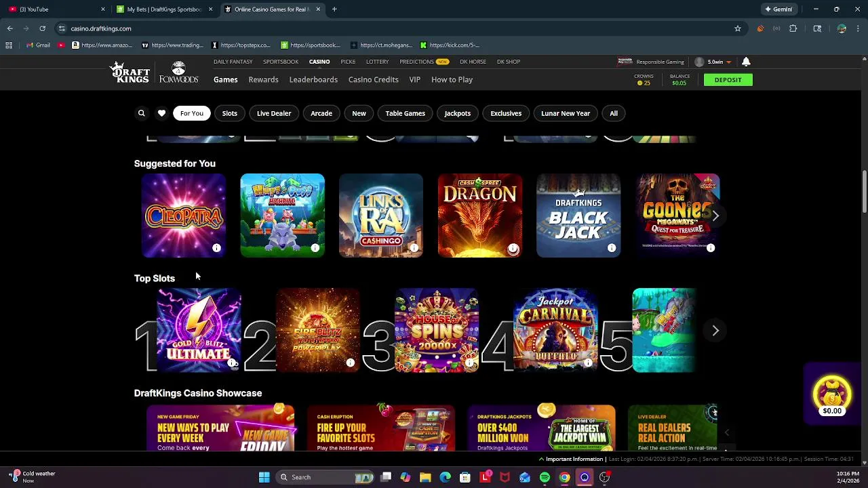Viewport: 868px width, 488px height.
Task: Open the Leaderboards menu
Action: 313,80
